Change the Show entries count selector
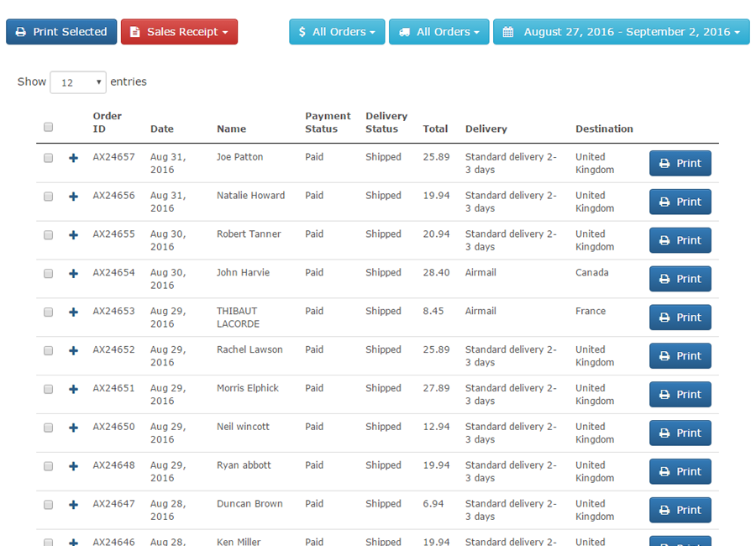This screenshot has height=546, width=756. tap(77, 82)
